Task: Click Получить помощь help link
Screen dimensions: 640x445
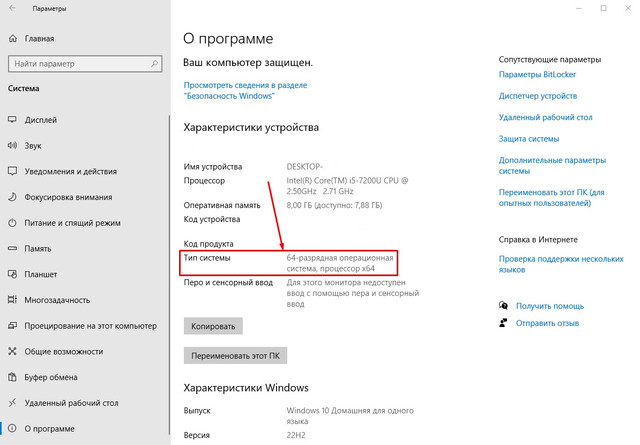Action: click(x=550, y=306)
